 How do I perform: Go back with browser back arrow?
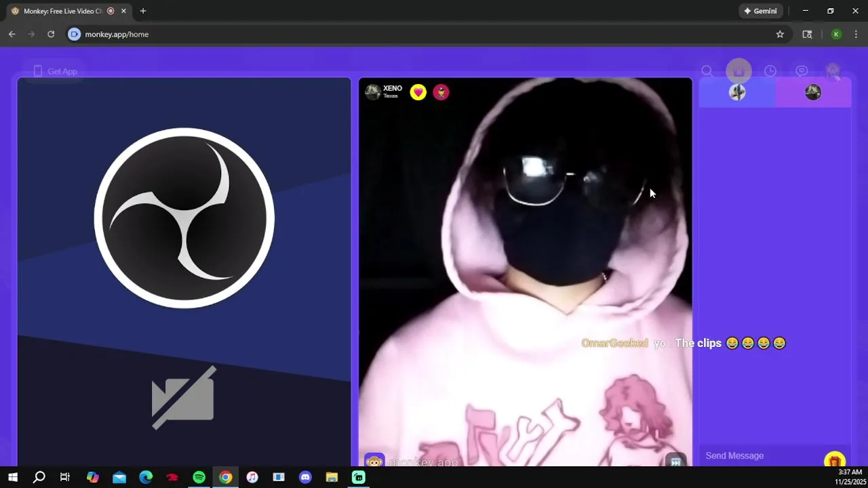click(x=12, y=34)
